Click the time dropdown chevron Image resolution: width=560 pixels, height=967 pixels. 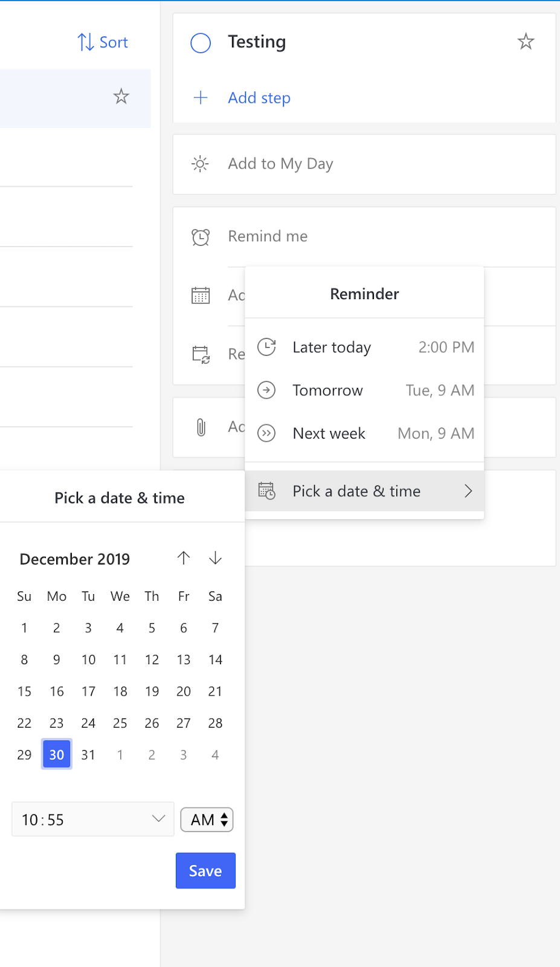[158, 819]
